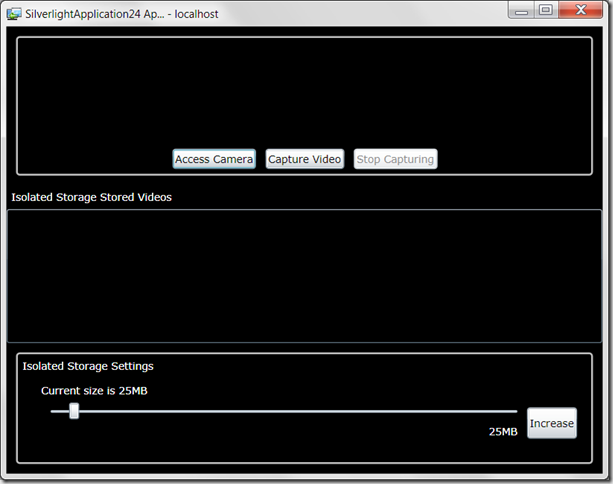The image size is (613, 484).
Task: Click the 'Current size is 25MB' text
Action: [94, 391]
